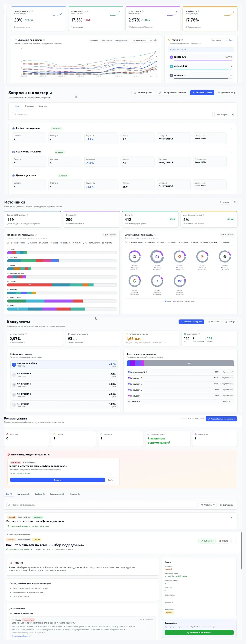The width and height of the screenshot is (246, 644).
Task: Open three-dot menu on «Цены и условия» recommendation card
Action: [231, 518]
